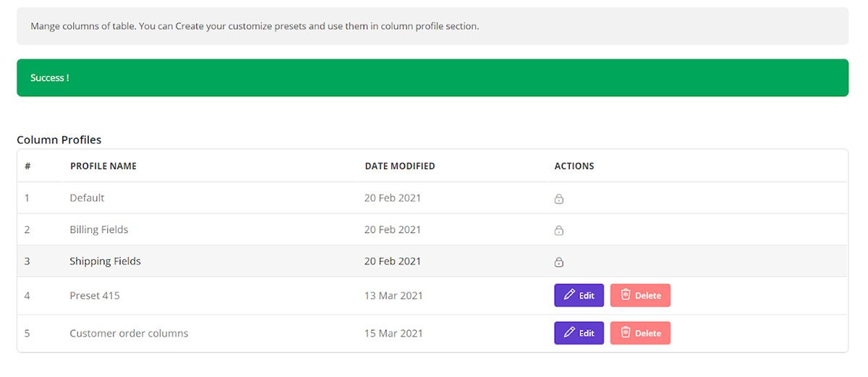Click the 13 Mar 2021 date cell
Viewport: 868px width, 377px height.
click(x=393, y=295)
